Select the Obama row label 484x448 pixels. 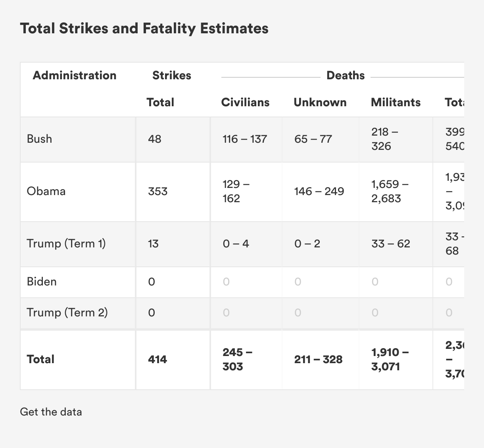[x=46, y=191]
